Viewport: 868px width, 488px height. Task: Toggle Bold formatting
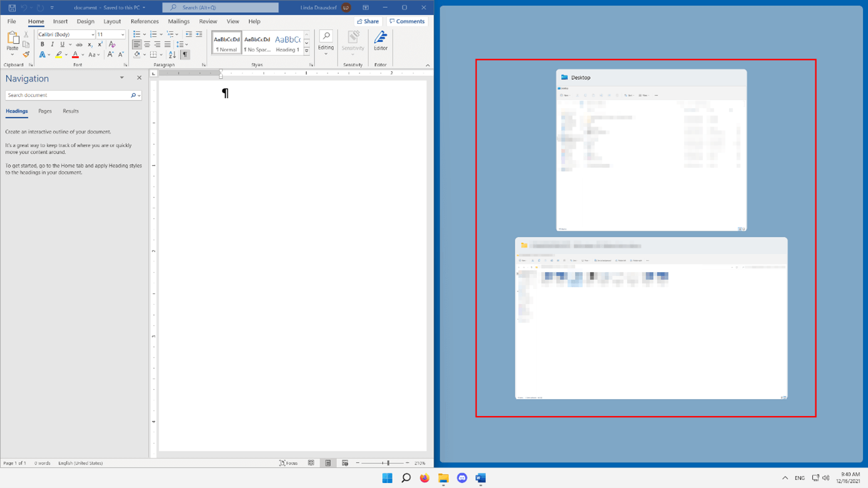tap(43, 44)
